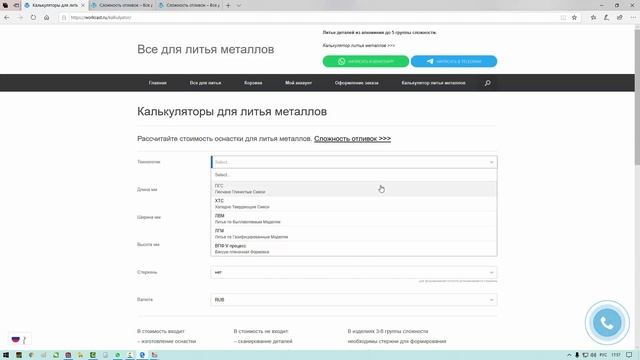Click the set tabs aside icon
The width and height of the screenshot is (640, 360).
(x=16, y=5)
